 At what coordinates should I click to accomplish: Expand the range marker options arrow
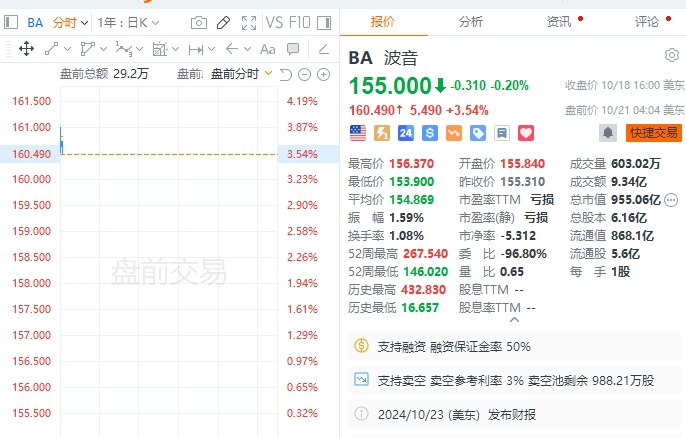tap(211, 49)
